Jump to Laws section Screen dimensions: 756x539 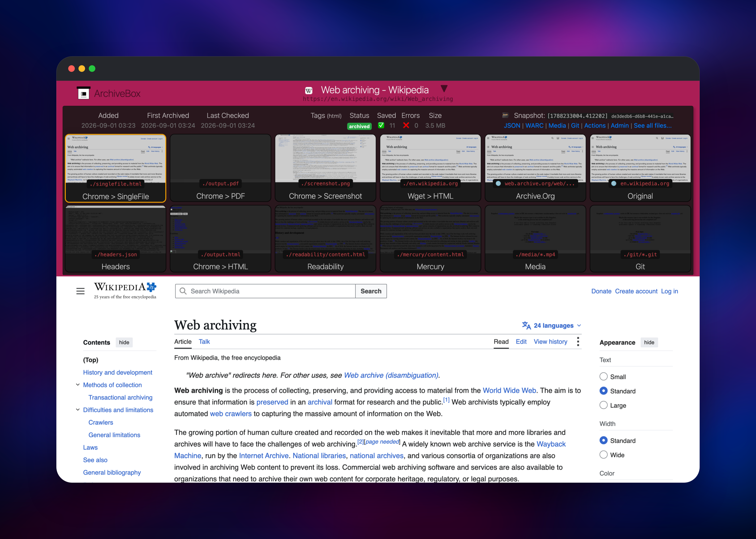(x=90, y=447)
